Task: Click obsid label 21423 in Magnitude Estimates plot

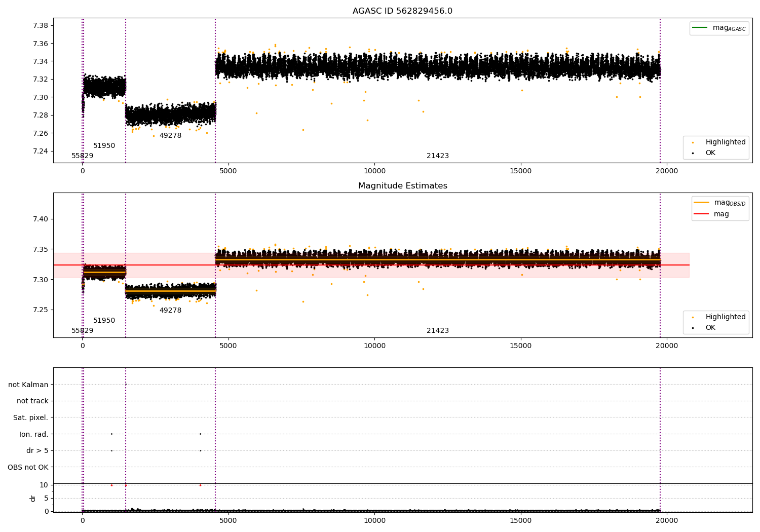Action: point(438,331)
